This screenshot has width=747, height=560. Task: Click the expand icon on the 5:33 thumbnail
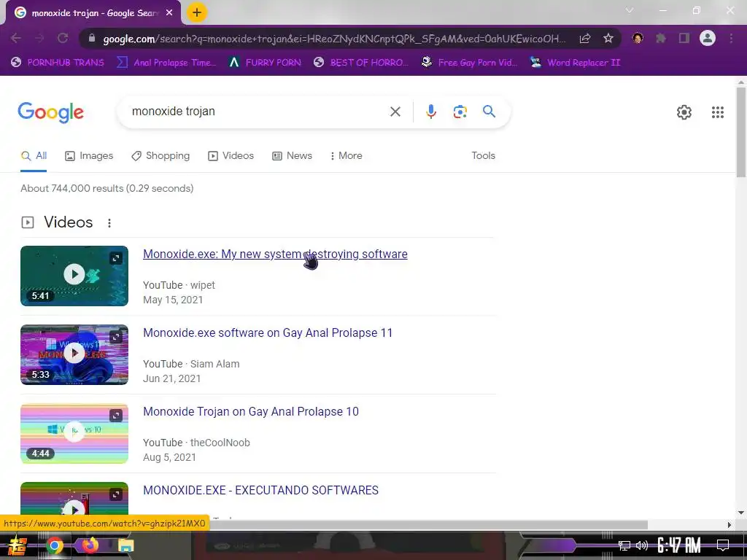click(116, 337)
